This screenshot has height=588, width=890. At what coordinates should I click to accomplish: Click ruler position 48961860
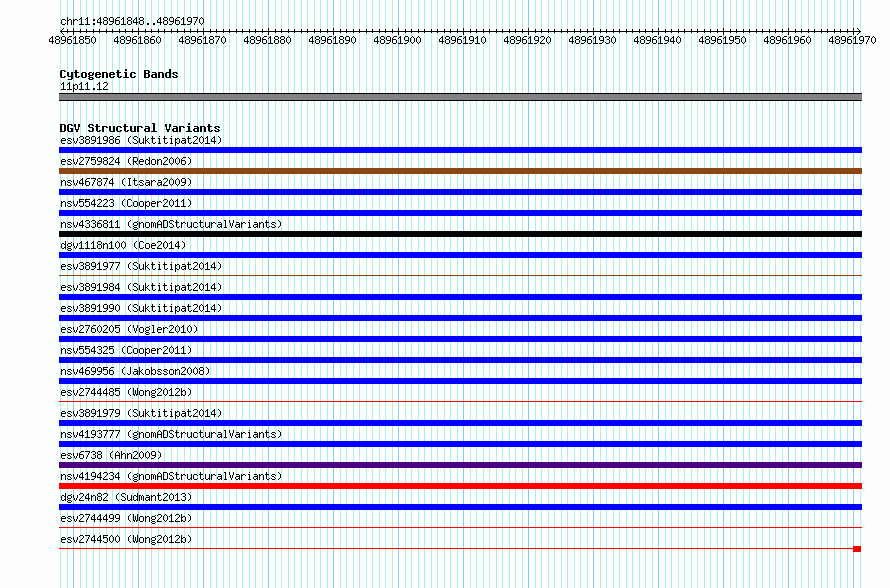tap(137, 40)
